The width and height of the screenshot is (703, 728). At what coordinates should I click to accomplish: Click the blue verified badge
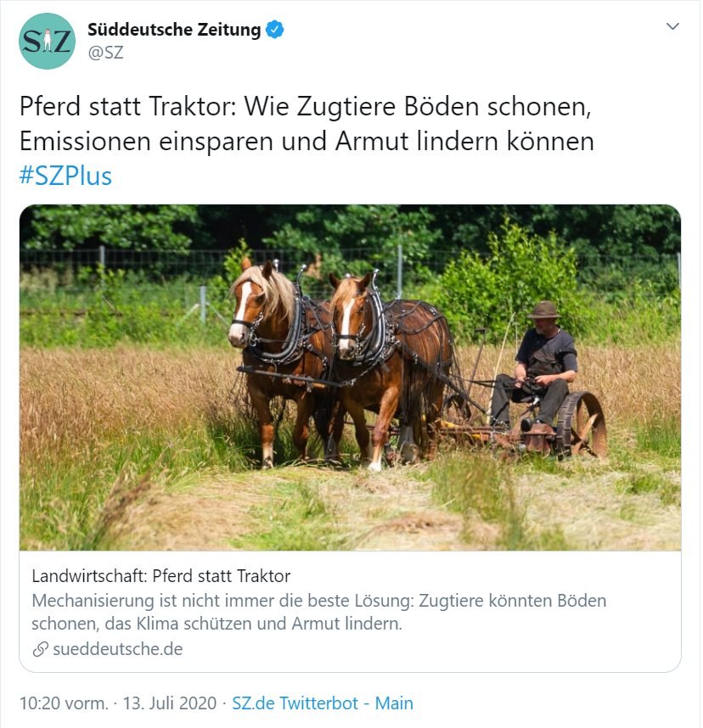coord(274,29)
